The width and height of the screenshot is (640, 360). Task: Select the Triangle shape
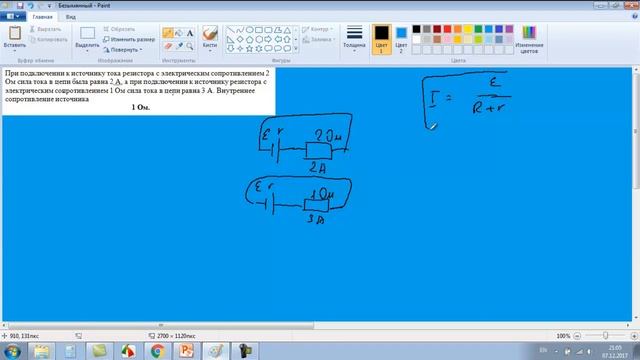click(x=287, y=30)
